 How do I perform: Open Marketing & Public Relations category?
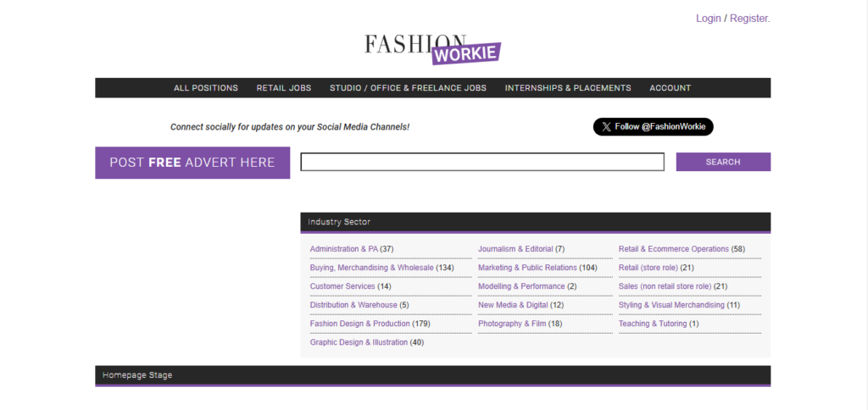527,268
